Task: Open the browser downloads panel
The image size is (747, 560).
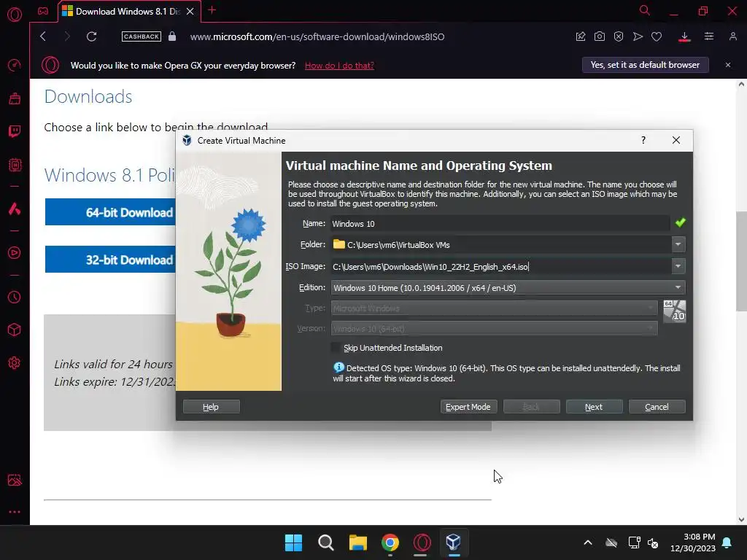Action: 684,36
